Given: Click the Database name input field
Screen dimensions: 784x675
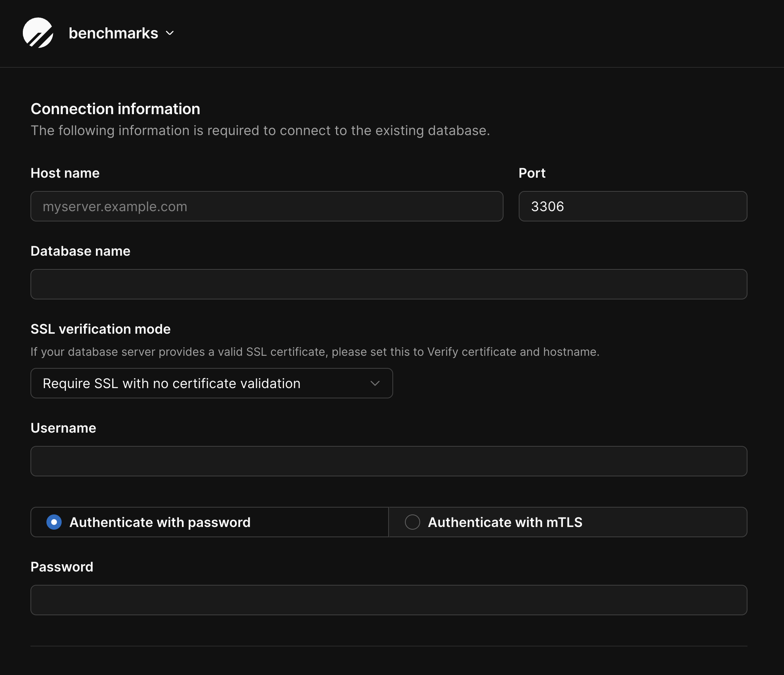Looking at the screenshot, I should tap(388, 284).
